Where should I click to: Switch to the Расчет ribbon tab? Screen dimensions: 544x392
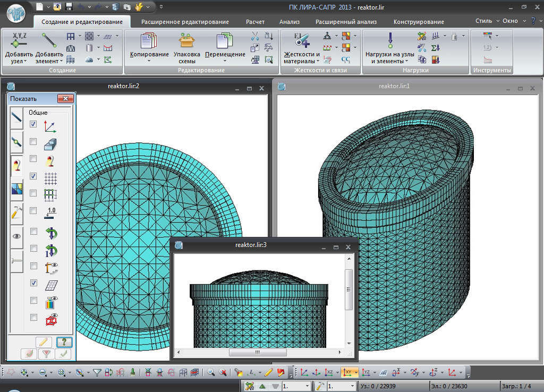click(254, 22)
